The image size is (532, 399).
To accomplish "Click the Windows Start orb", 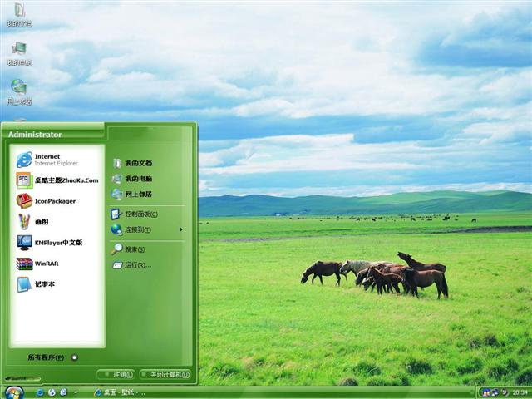I will (14, 392).
